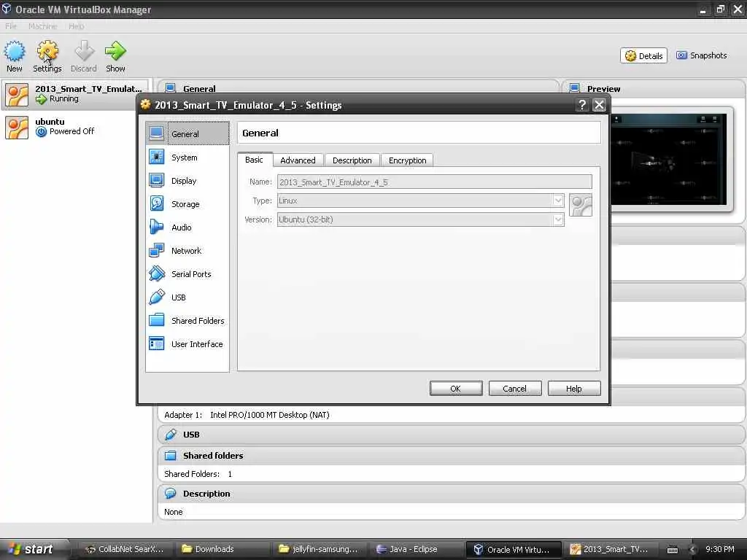Open the Serial Ports settings category
This screenshot has height=560, width=747.
coord(187,274)
